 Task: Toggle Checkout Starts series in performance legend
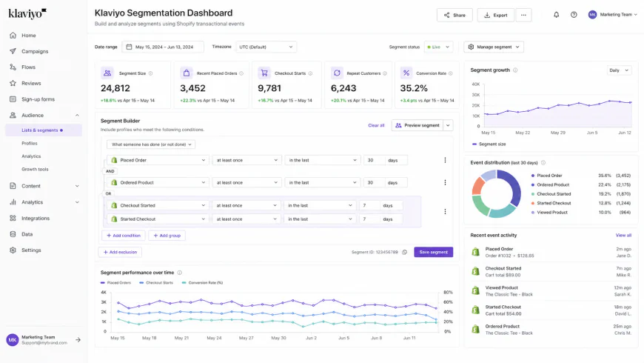pyautogui.click(x=156, y=283)
